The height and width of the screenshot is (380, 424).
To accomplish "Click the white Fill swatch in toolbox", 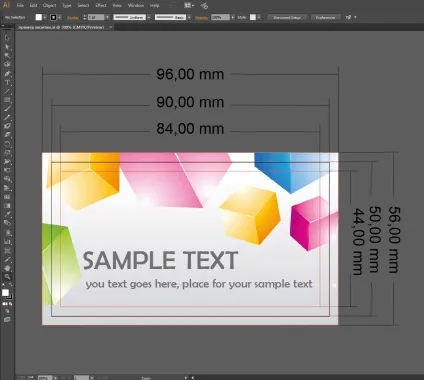I will click(5, 293).
